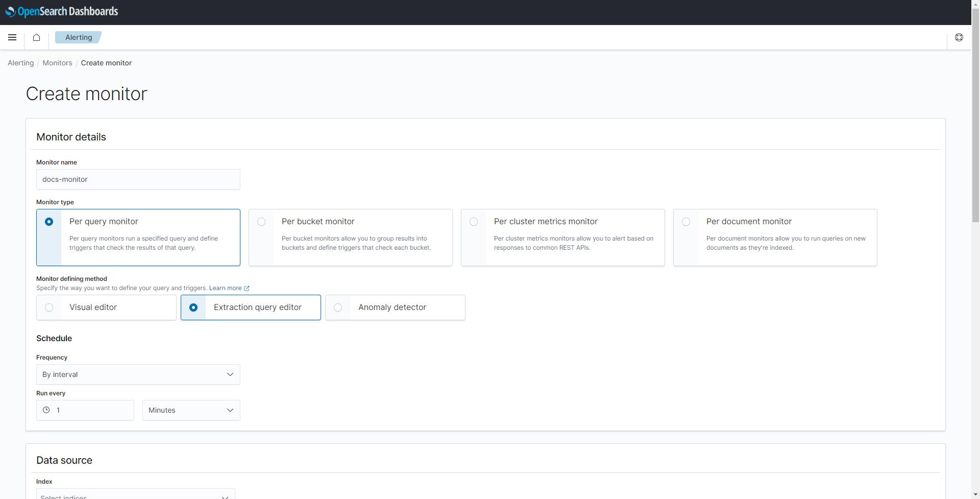Viewport: 980px width, 499px height.
Task: Click the Data source heading
Action: (x=64, y=460)
